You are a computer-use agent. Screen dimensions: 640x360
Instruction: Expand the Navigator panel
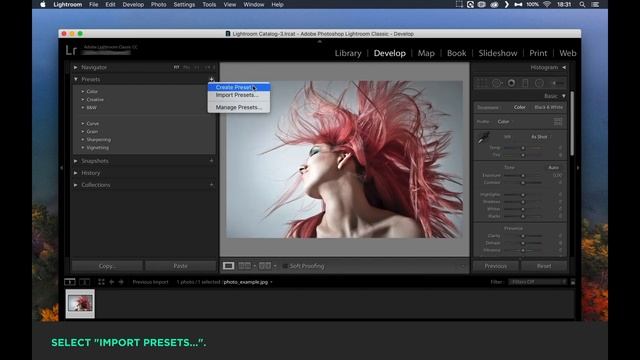(x=76, y=67)
